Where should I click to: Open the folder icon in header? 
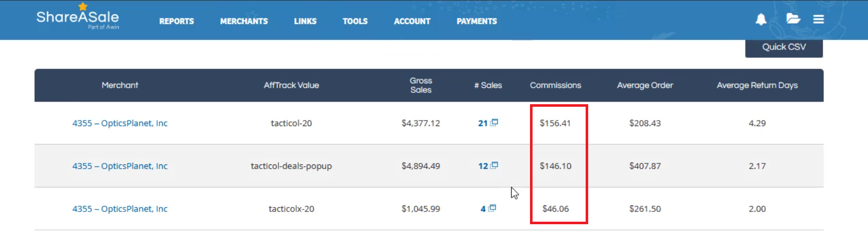(x=793, y=19)
